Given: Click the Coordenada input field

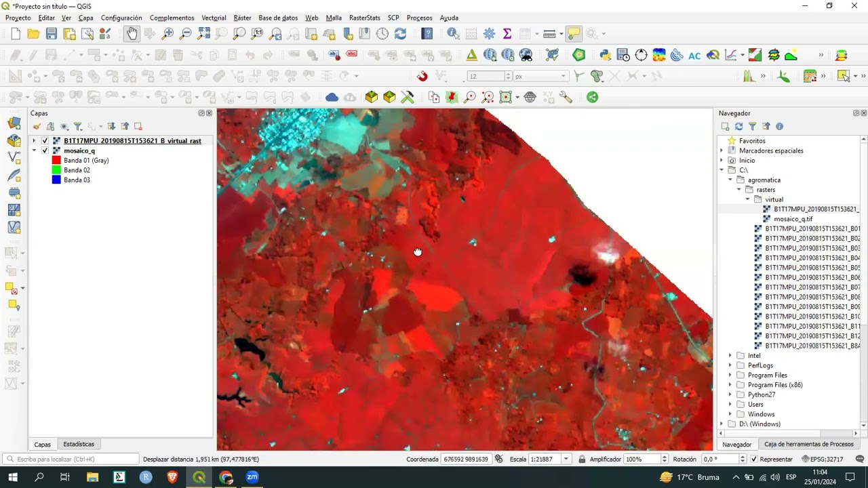Looking at the screenshot, I should (x=466, y=459).
